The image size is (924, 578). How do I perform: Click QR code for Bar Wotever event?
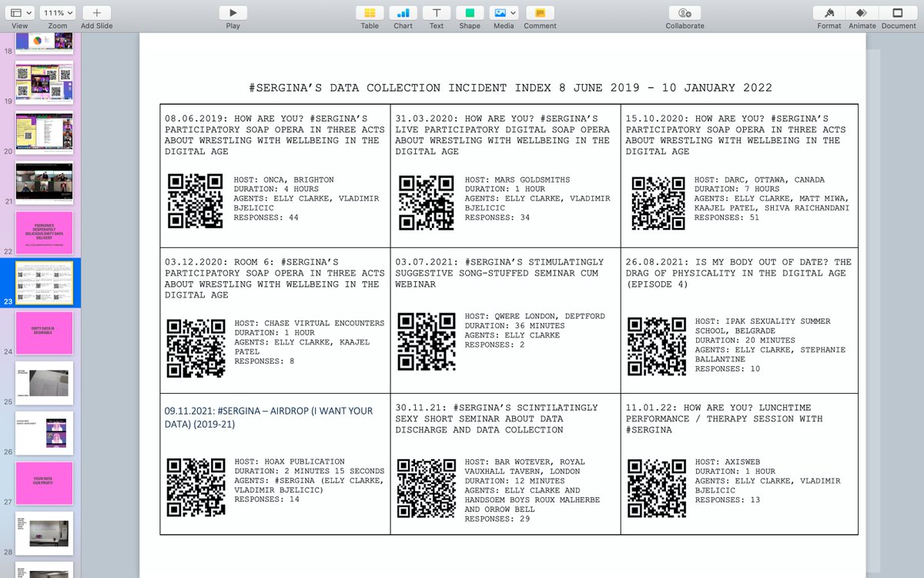(427, 488)
